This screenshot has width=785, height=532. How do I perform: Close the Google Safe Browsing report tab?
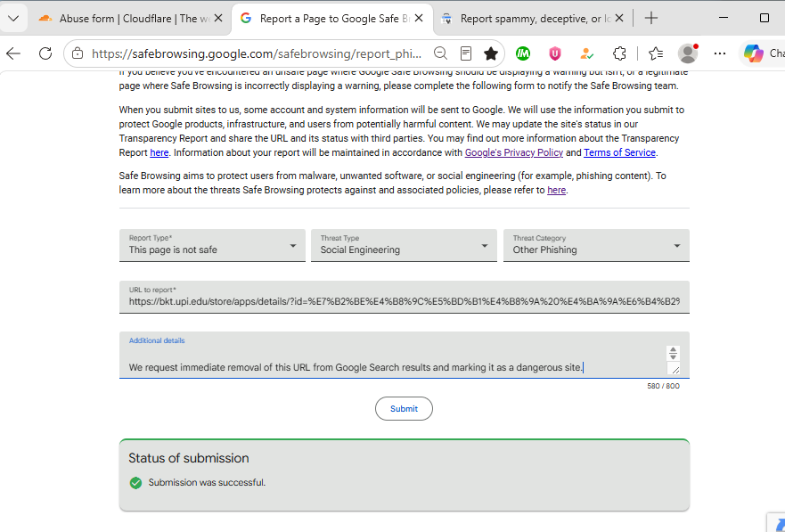(419, 19)
